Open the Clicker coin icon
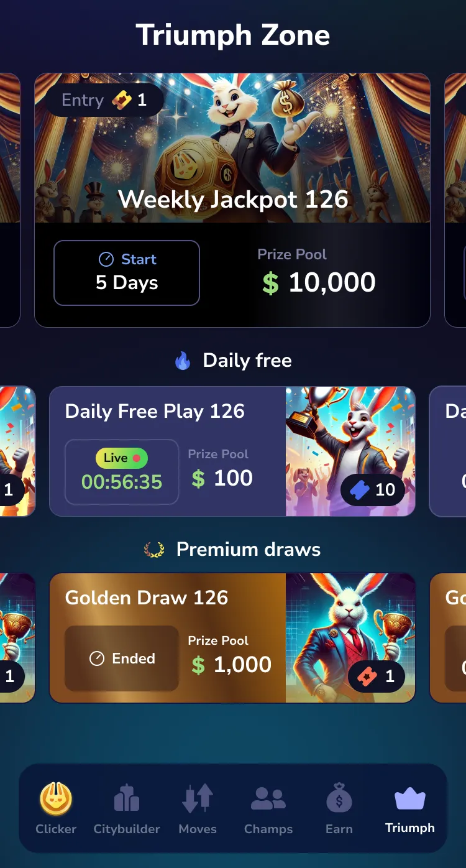Image resolution: width=466 pixels, height=868 pixels. point(56,798)
